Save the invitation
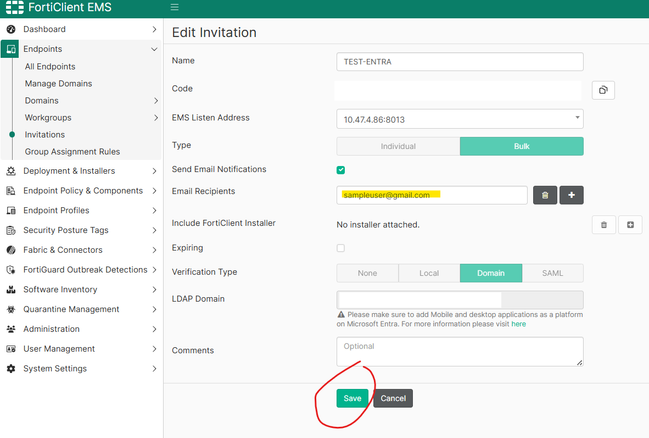Image resolution: width=649 pixels, height=438 pixels. pyautogui.click(x=352, y=398)
